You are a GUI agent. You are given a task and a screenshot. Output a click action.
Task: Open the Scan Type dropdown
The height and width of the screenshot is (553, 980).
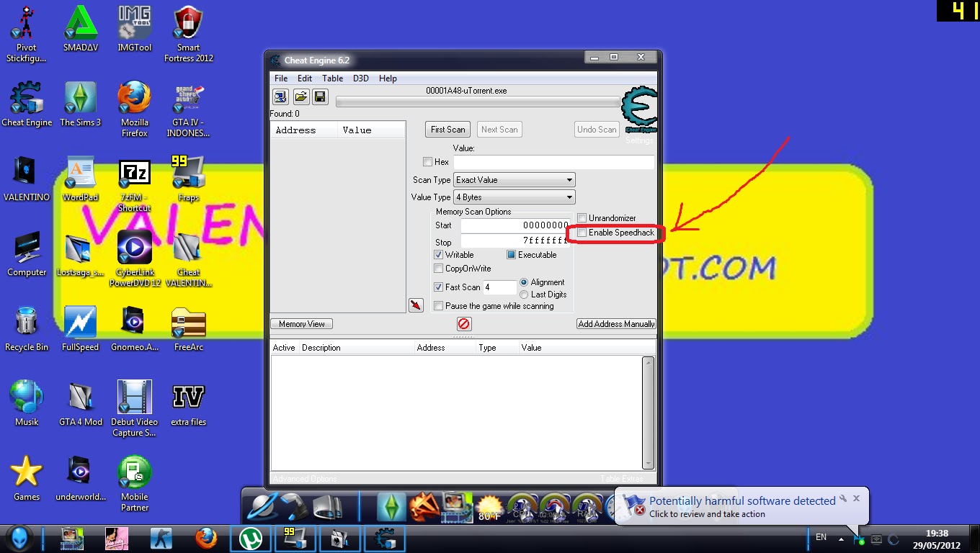pos(514,180)
